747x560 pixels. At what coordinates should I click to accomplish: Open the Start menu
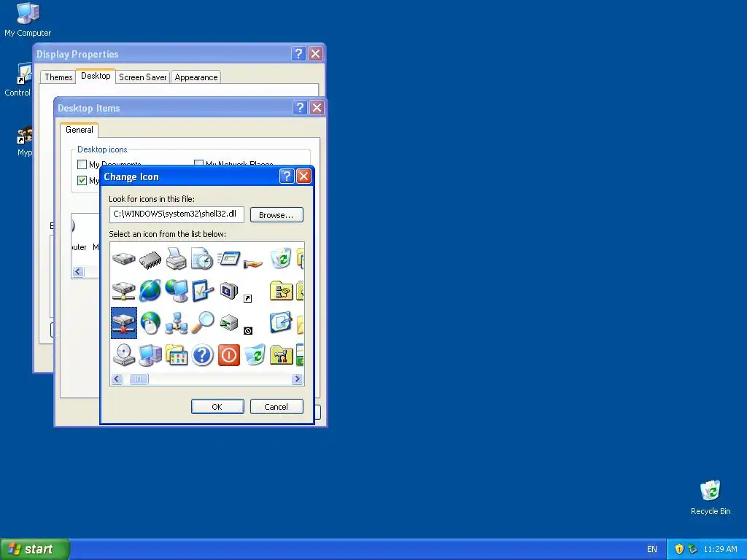(35, 549)
